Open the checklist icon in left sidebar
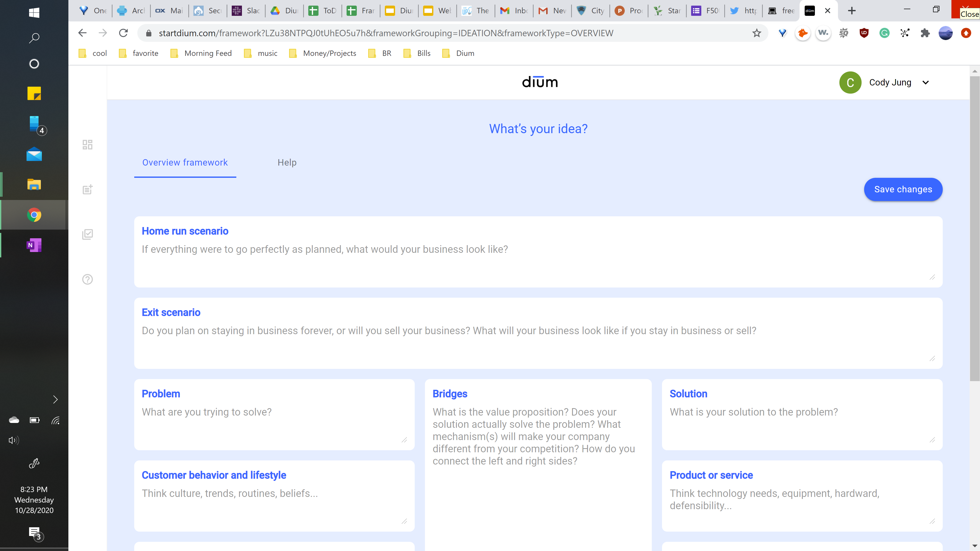Screen dimensions: 980x551 (88, 234)
